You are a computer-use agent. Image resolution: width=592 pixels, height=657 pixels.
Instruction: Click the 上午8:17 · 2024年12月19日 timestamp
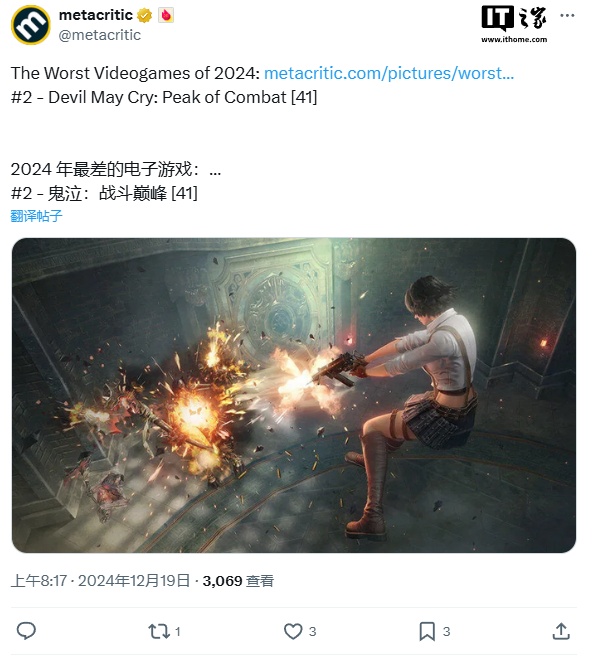100,581
